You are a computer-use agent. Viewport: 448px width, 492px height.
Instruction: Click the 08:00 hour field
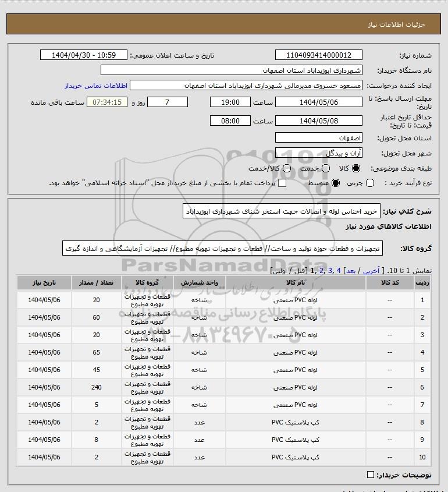click(x=230, y=121)
